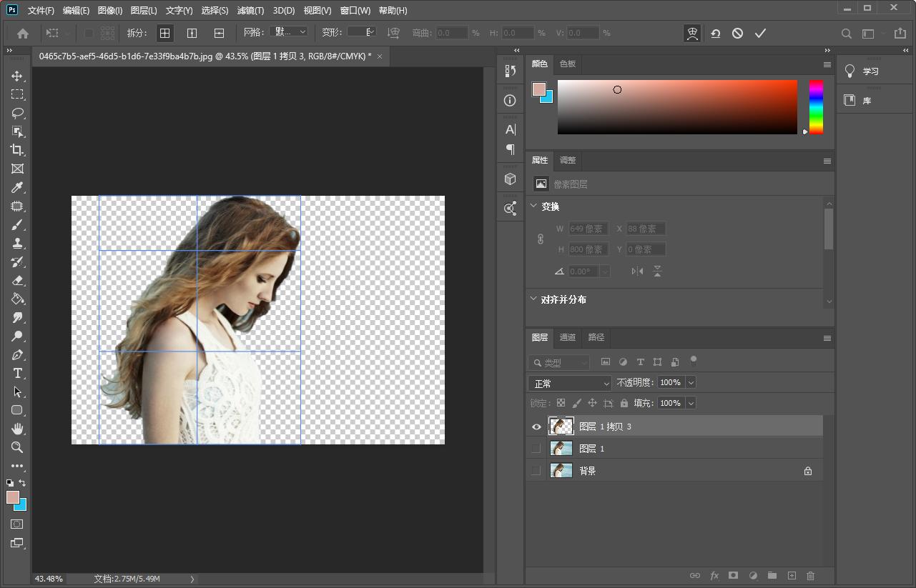This screenshot has width=916, height=588.
Task: Select the Lasso tool
Action: click(x=17, y=113)
